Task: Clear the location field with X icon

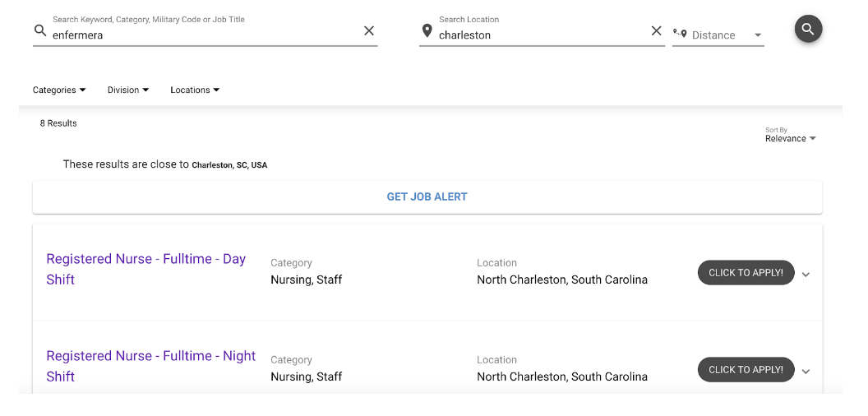Action: click(656, 30)
